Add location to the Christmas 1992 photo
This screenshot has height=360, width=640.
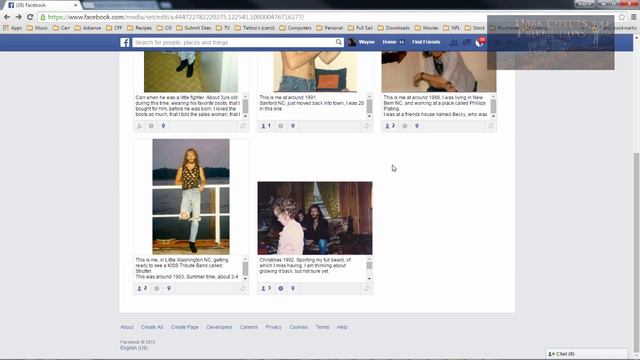tap(293, 289)
